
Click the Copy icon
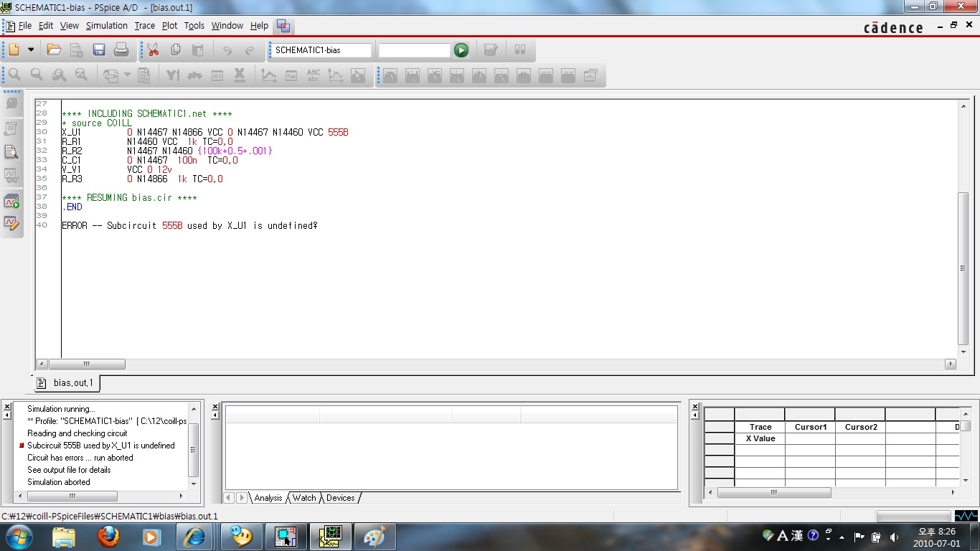[x=176, y=50]
